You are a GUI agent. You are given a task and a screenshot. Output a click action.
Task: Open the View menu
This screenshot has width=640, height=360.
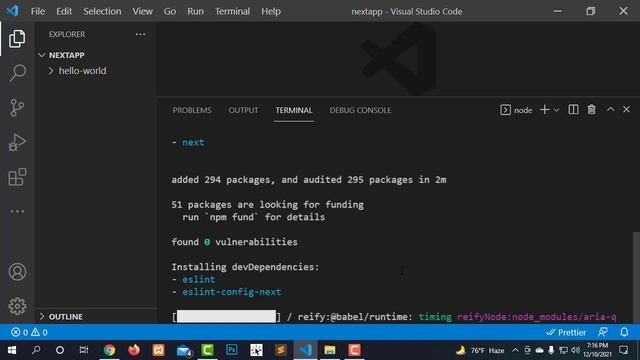pos(142,11)
